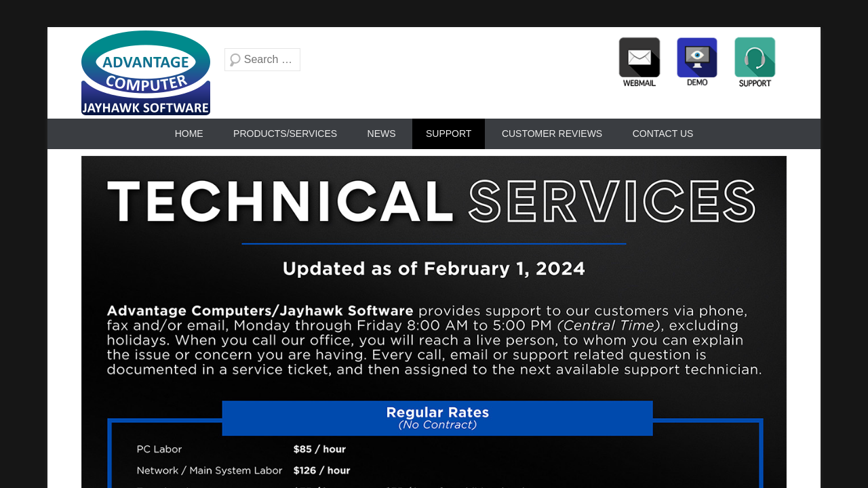Click the search magnifier icon
This screenshot has width=868, height=488.
[235, 60]
